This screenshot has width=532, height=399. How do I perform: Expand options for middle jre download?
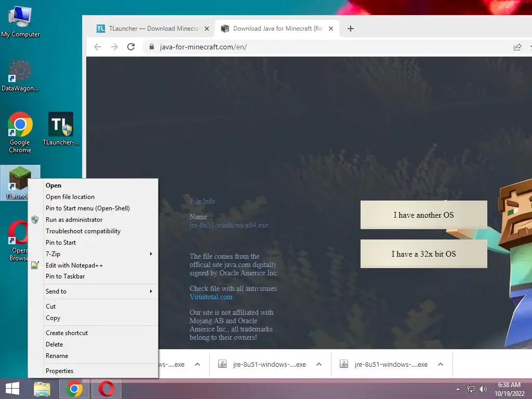click(319, 364)
